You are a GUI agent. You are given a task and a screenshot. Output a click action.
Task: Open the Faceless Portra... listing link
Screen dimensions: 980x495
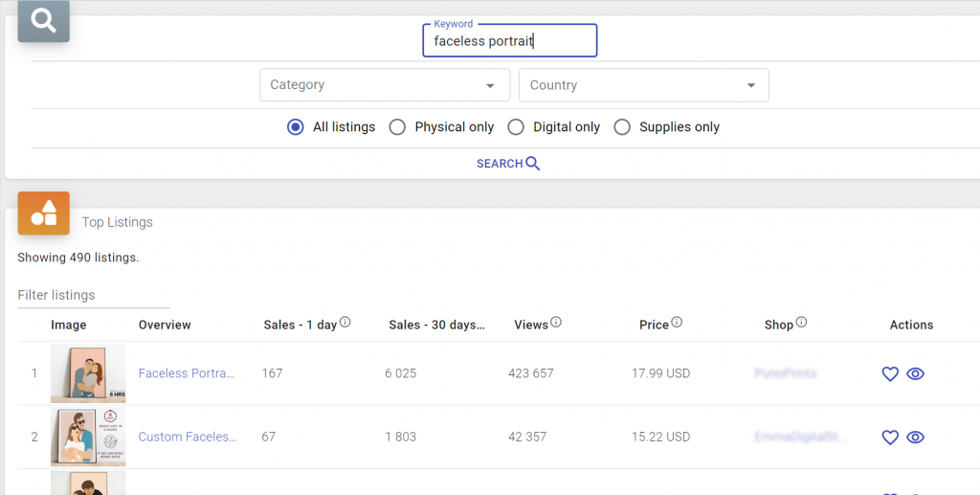coord(187,373)
